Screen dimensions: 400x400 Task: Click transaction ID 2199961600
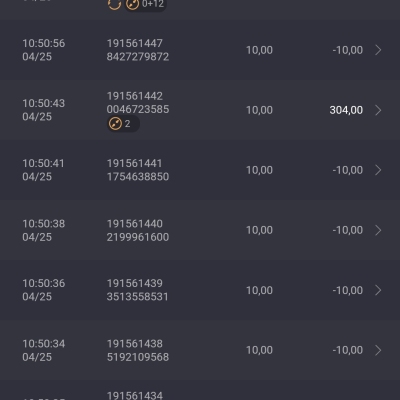point(138,237)
